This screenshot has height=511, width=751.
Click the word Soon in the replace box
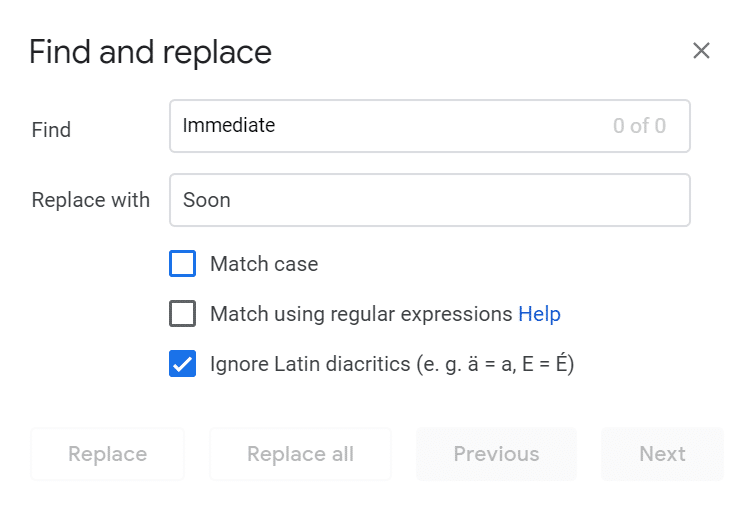207,200
